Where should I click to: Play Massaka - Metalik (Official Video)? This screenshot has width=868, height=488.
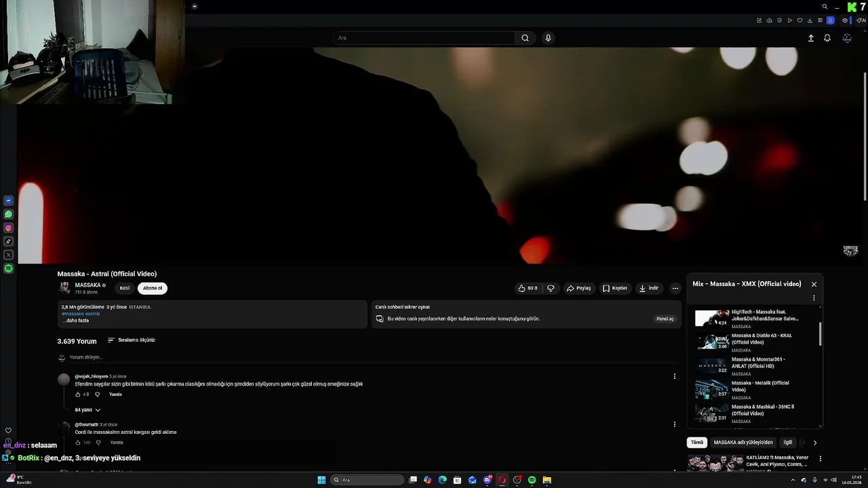[712, 389]
